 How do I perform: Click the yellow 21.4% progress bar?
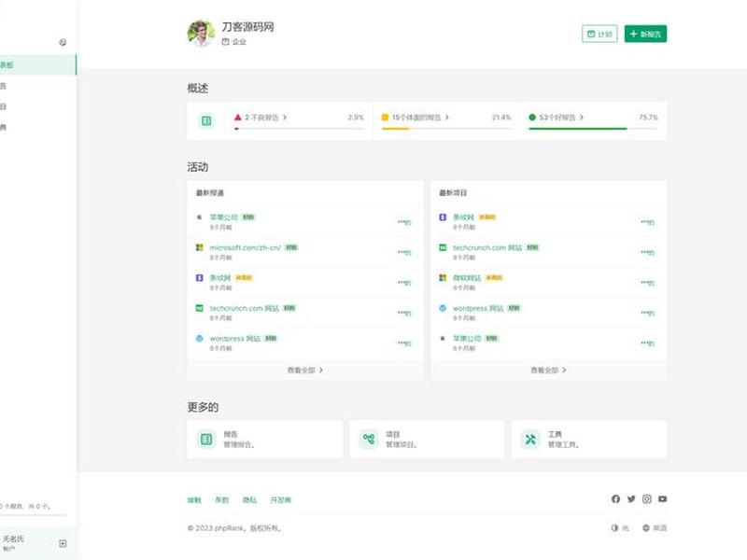point(446,129)
